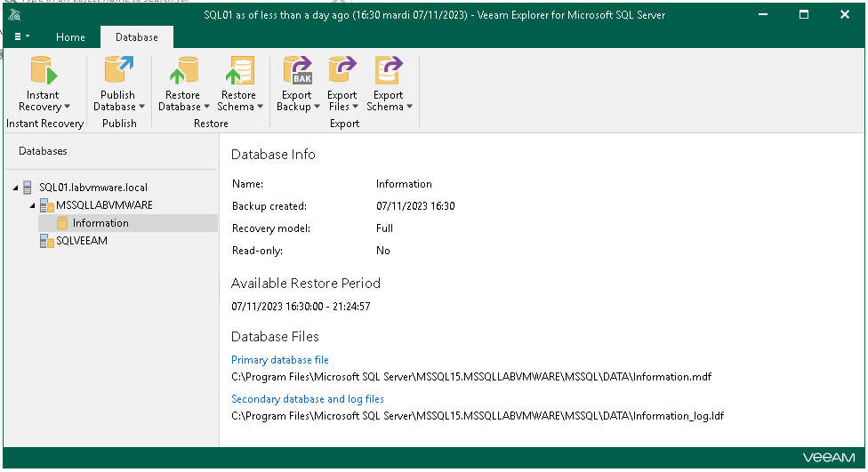Screen dimensions: 868x472
Task: Click the Veeam Explorer app icon in title bar
Action: (x=14, y=15)
